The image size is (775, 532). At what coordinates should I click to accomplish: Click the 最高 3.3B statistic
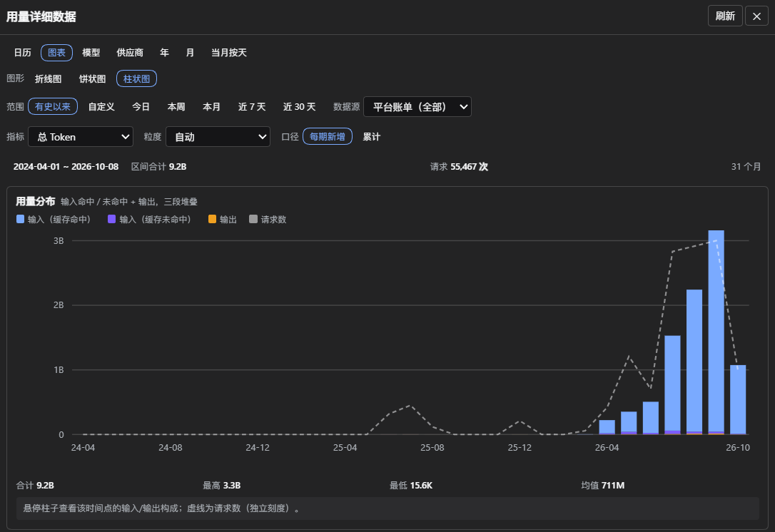(x=221, y=485)
